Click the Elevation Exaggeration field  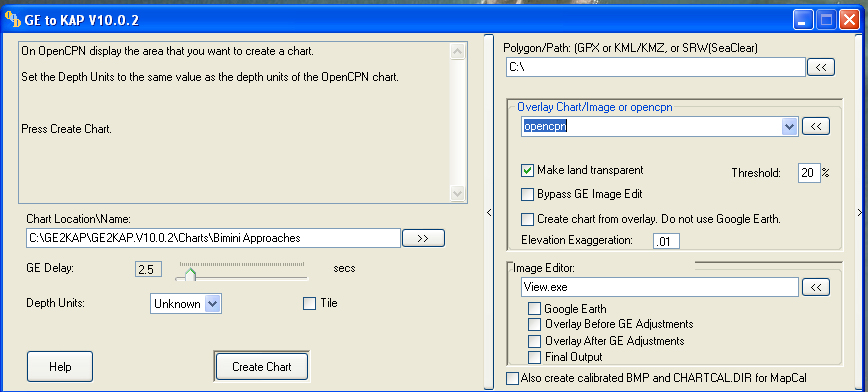click(x=666, y=241)
